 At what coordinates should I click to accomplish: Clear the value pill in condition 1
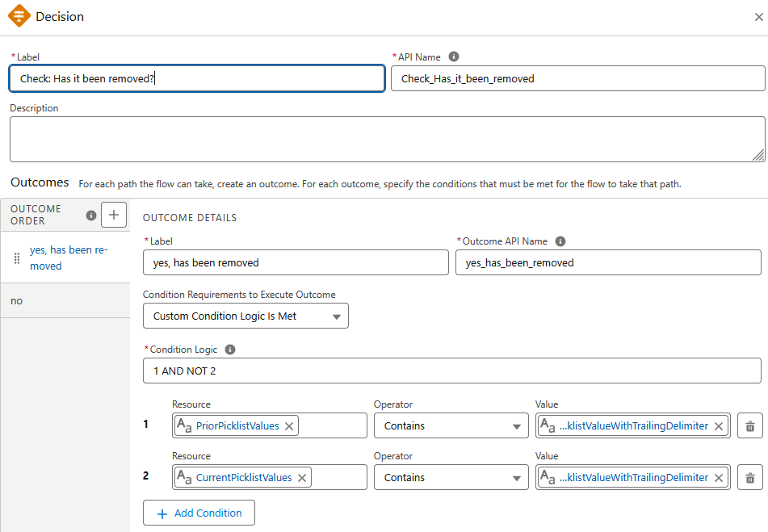tap(719, 426)
